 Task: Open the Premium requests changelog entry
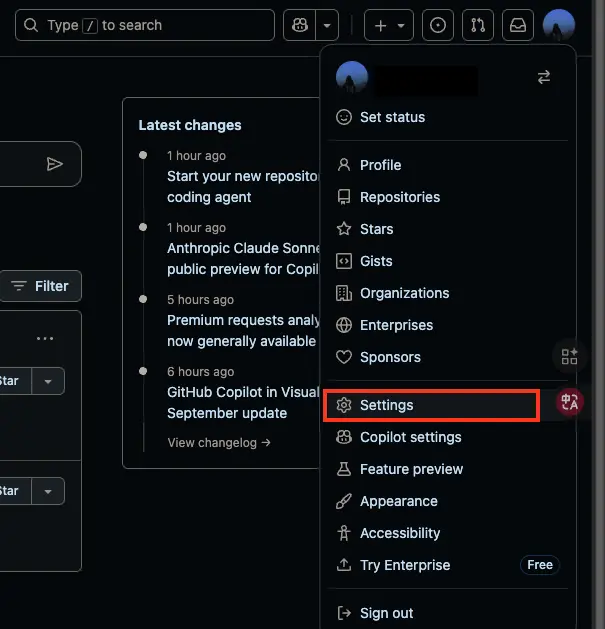241,331
